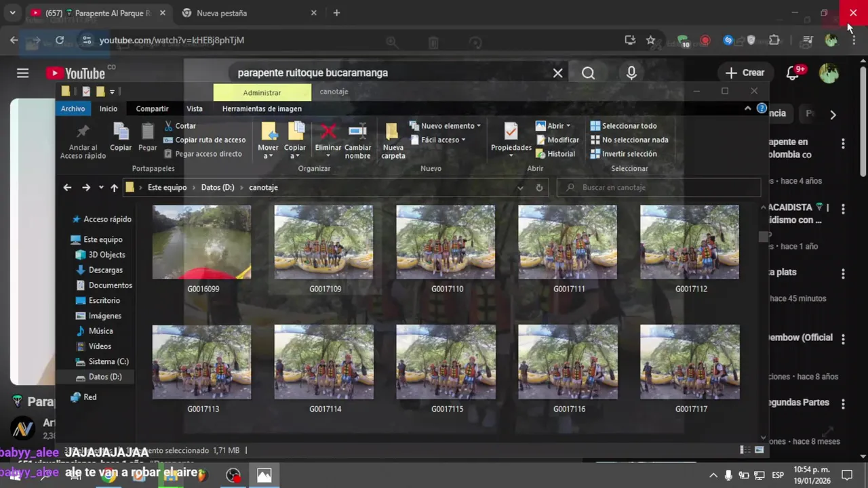Click Invertir selección
This screenshot has height=488, width=868.
(623, 154)
